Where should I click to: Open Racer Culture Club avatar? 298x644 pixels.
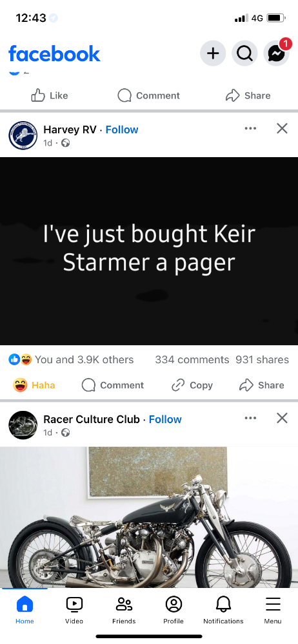click(x=23, y=425)
